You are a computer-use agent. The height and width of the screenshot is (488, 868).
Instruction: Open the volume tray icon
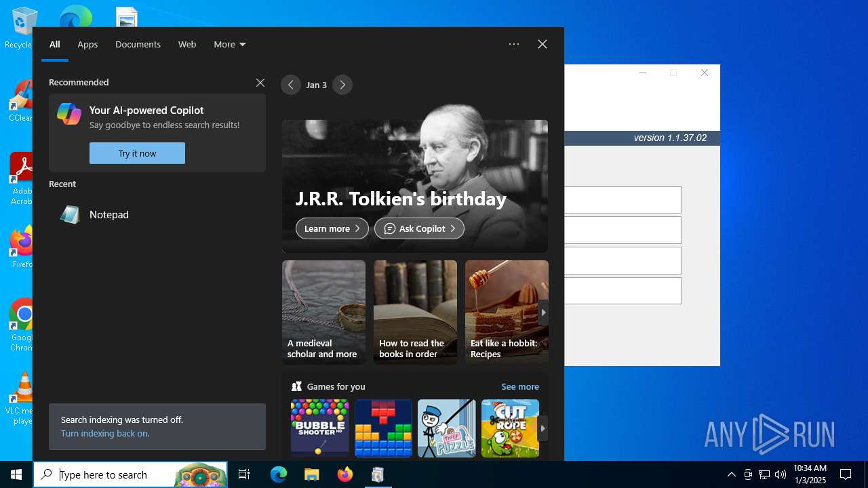tap(781, 474)
